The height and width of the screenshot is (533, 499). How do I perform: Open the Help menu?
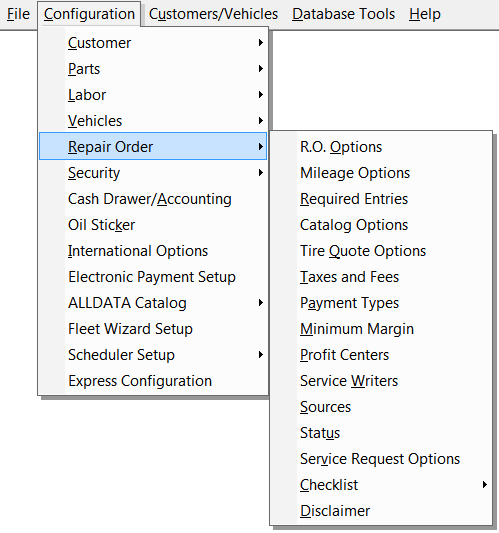(x=425, y=14)
